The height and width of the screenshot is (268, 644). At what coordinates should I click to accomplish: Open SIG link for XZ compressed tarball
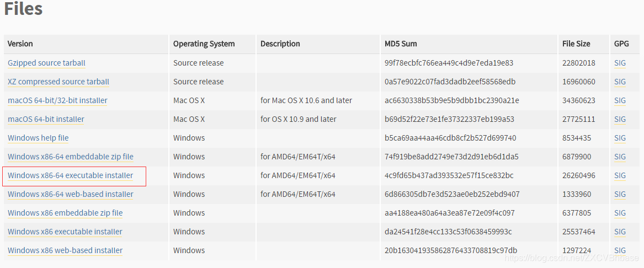point(620,82)
